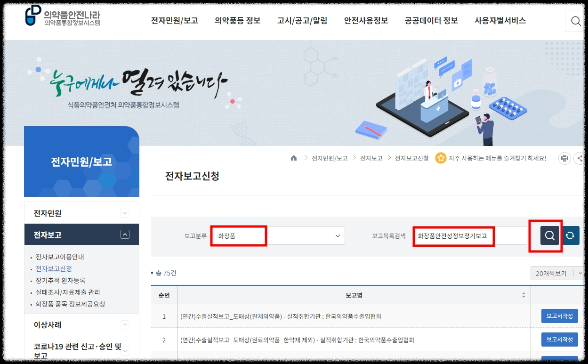Viewport: 588px width, 364px height.
Task: Open 화장품 품목 정보제공요청 in the sidebar
Action: tap(71, 303)
